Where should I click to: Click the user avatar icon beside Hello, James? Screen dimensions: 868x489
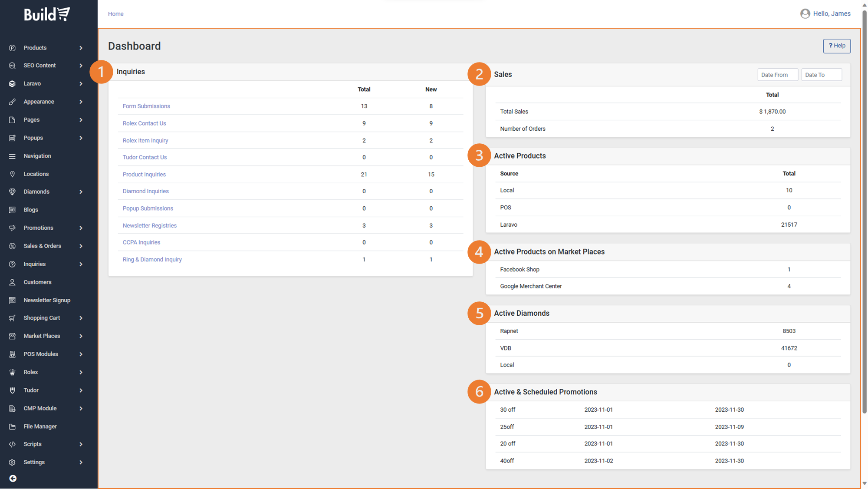tap(805, 13)
